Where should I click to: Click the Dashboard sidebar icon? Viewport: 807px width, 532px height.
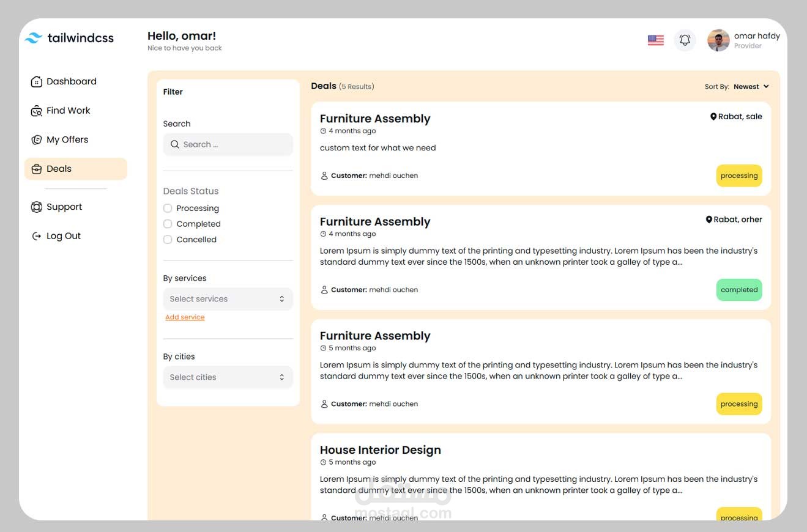(36, 82)
